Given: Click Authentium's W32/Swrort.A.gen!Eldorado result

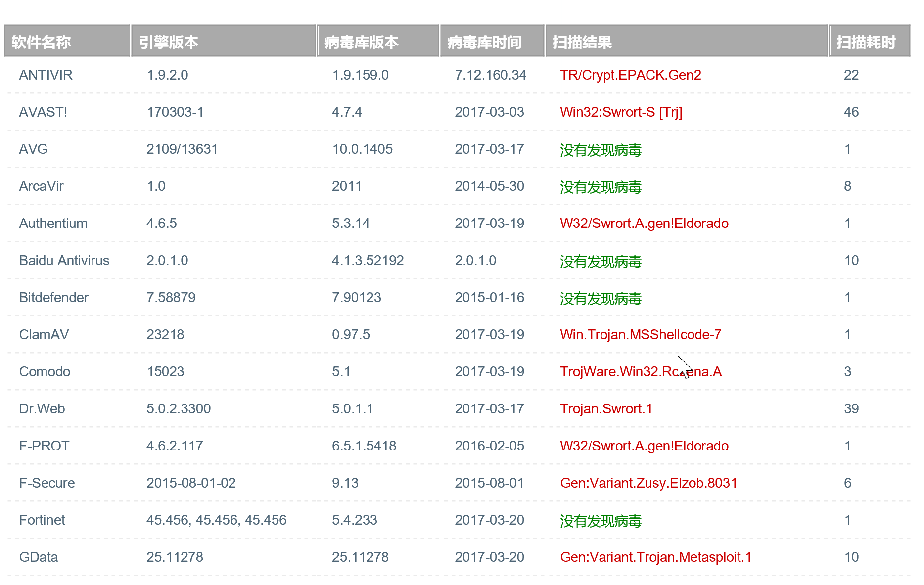Looking at the screenshot, I should click(x=644, y=224).
